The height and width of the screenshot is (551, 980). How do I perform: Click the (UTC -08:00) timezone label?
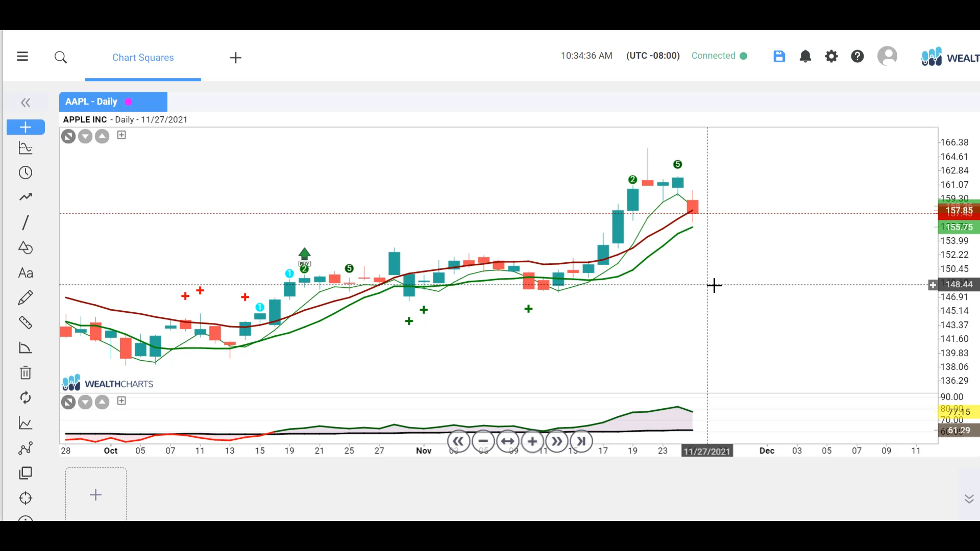653,56
